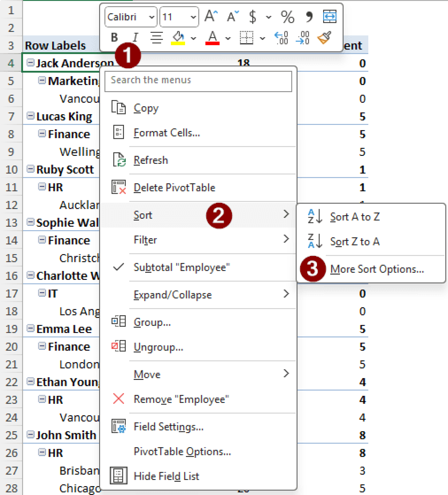This screenshot has width=448, height=495.
Task: Open Field Settings via its icon
Action: click(x=119, y=427)
